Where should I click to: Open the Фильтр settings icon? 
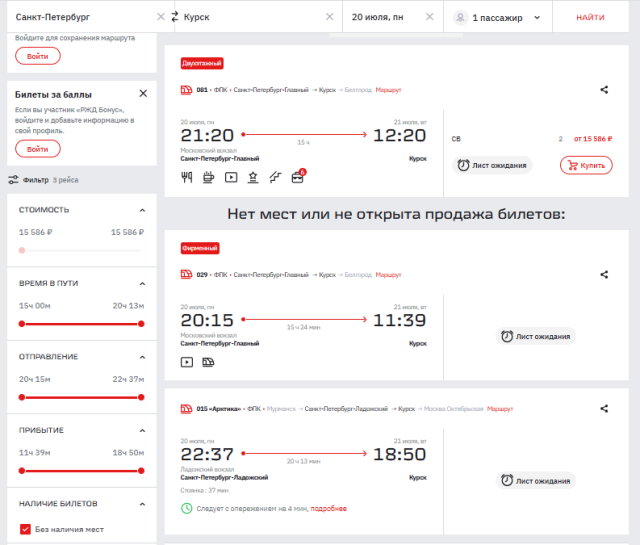[x=13, y=180]
